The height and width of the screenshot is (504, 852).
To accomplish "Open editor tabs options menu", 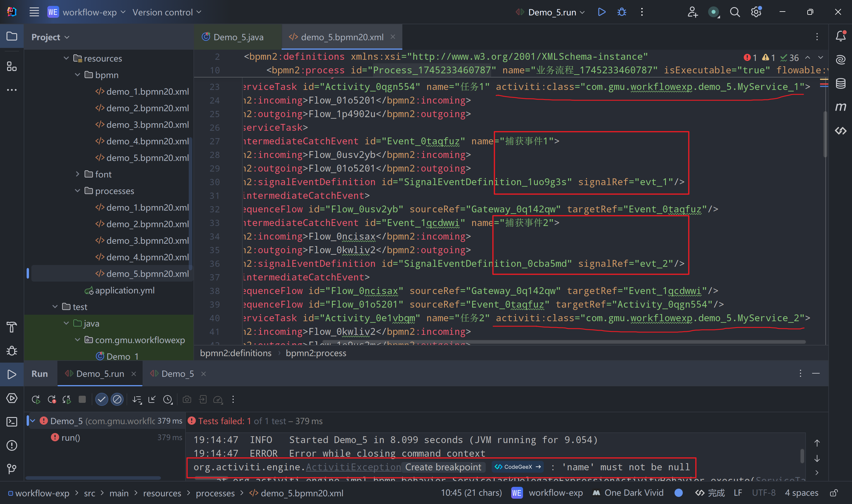I will (817, 37).
